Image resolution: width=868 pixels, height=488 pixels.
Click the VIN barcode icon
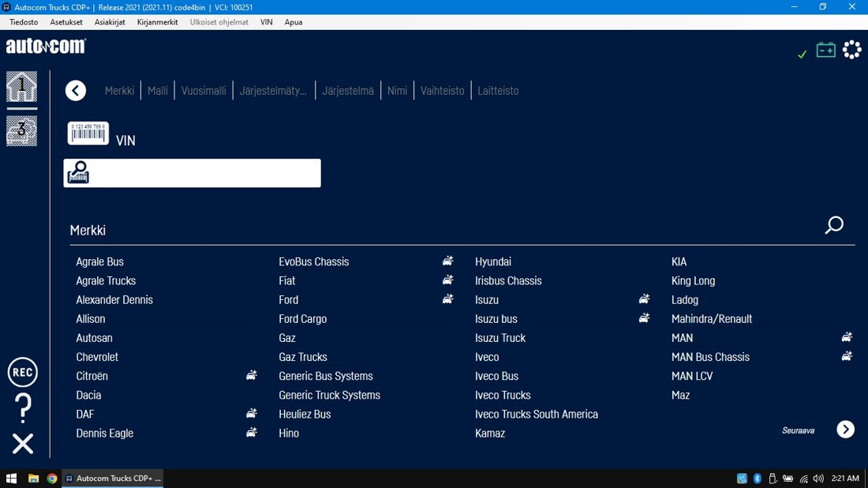(88, 133)
